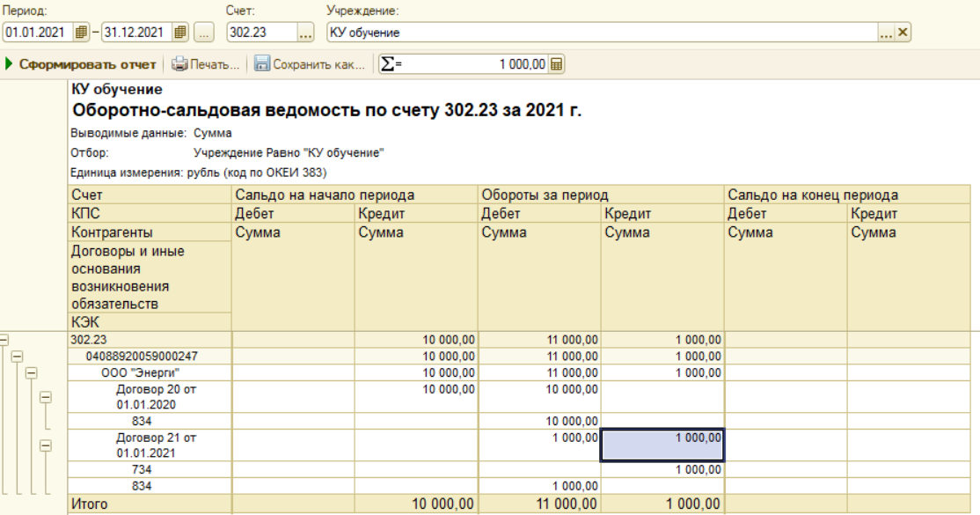Click the Печать printer button

[x=205, y=64]
